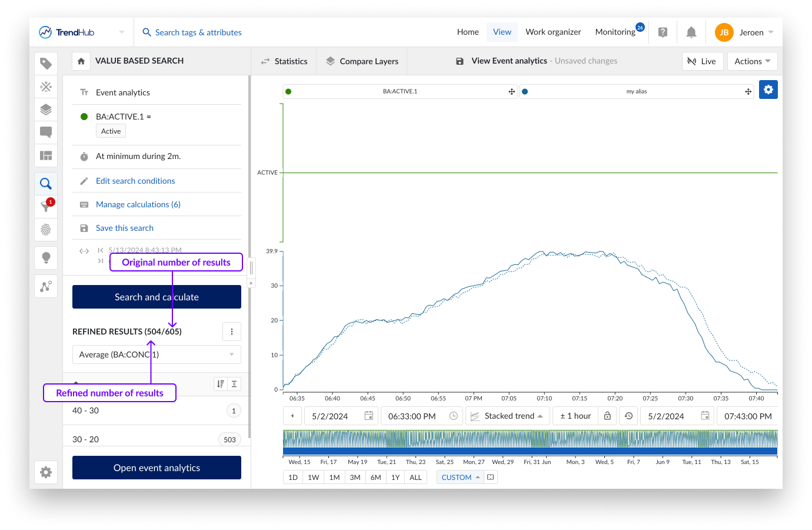
Task: Open the fingerprint sidebar icon
Action: 46,230
